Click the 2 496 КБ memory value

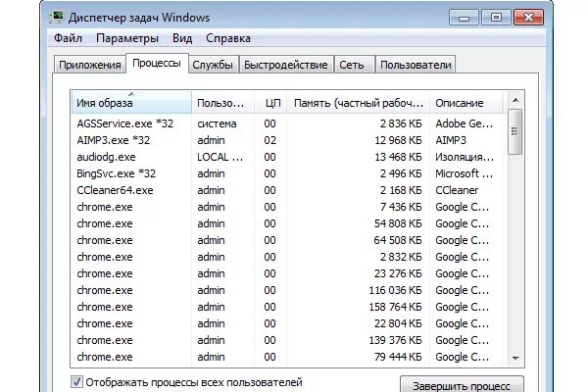401,173
